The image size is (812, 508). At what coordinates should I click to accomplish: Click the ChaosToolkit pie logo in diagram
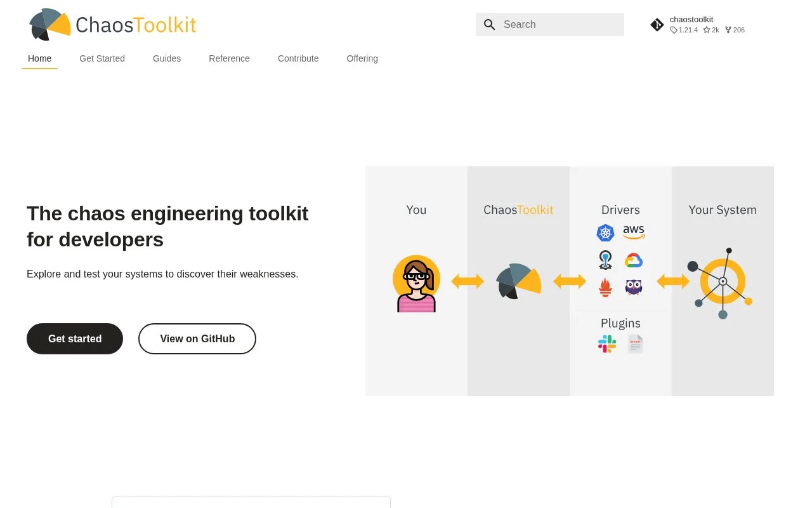(x=518, y=281)
